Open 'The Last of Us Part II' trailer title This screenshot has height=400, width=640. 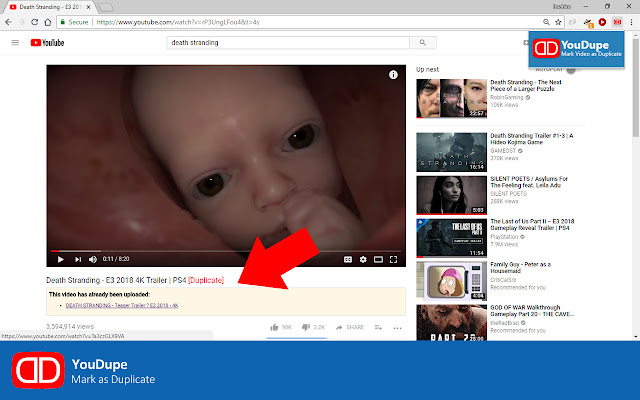532,224
